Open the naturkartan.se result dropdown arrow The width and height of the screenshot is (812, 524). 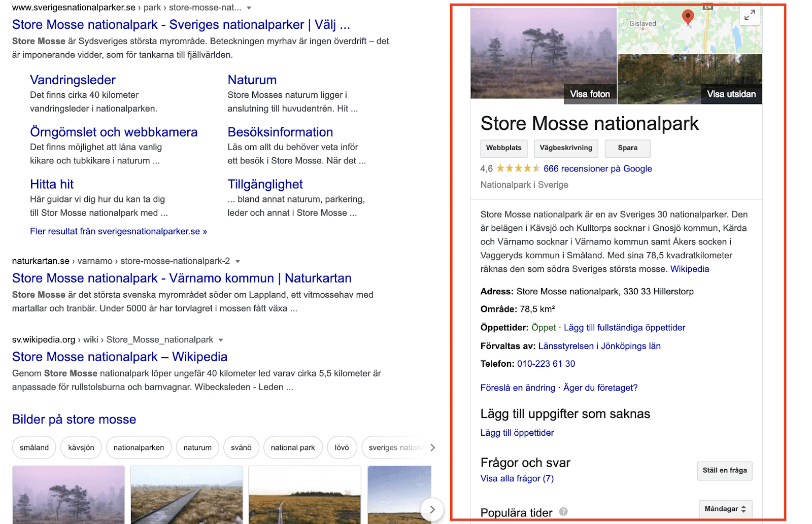coord(238,262)
